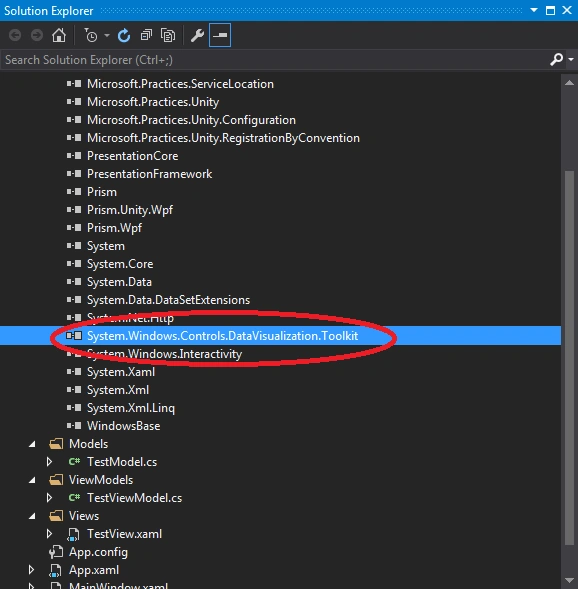Open Properties with the wrench icon
The height and width of the screenshot is (589, 578).
(x=197, y=36)
